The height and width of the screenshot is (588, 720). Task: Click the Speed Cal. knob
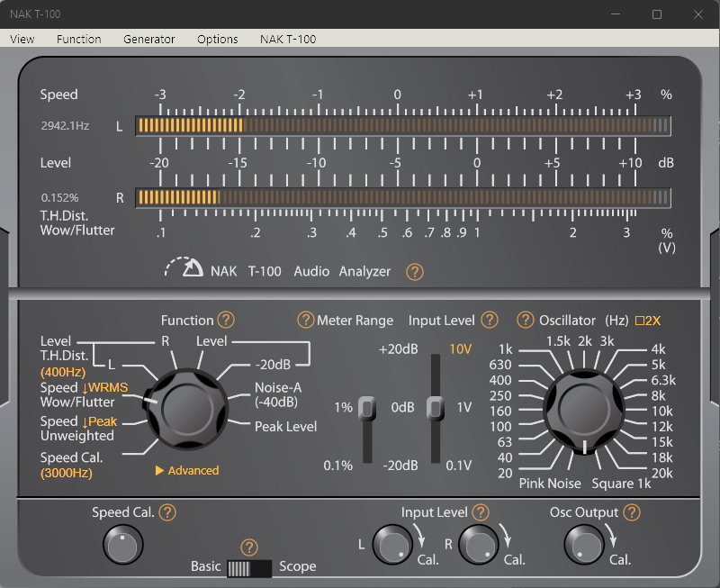[123, 545]
